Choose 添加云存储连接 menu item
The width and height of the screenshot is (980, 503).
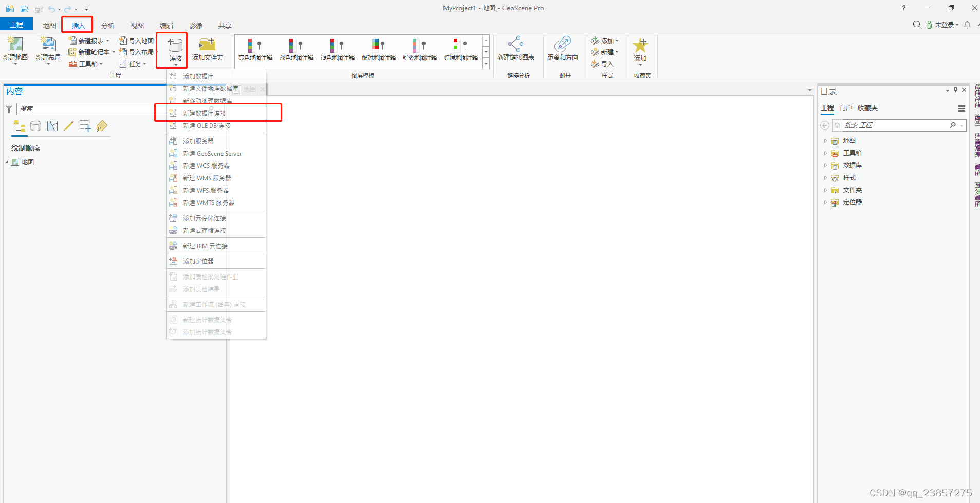coord(216,218)
